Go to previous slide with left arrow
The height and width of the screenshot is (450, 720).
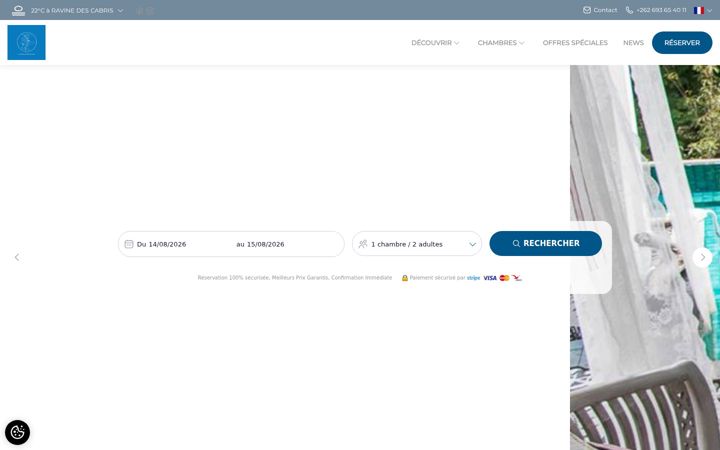click(x=17, y=257)
